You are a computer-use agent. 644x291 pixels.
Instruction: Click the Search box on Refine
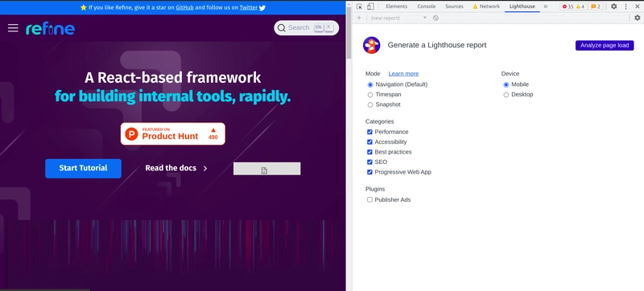pos(307,28)
